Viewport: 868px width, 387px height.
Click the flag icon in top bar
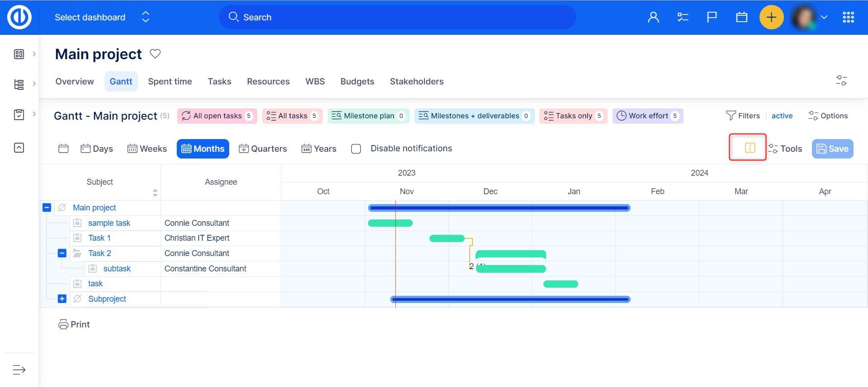pyautogui.click(x=712, y=17)
